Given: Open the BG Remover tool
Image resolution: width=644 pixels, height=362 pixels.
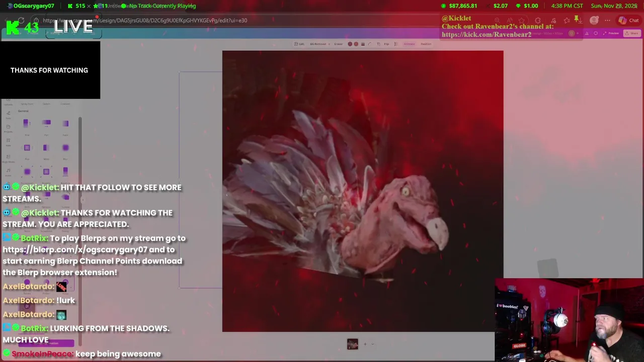Looking at the screenshot, I should tap(318, 44).
